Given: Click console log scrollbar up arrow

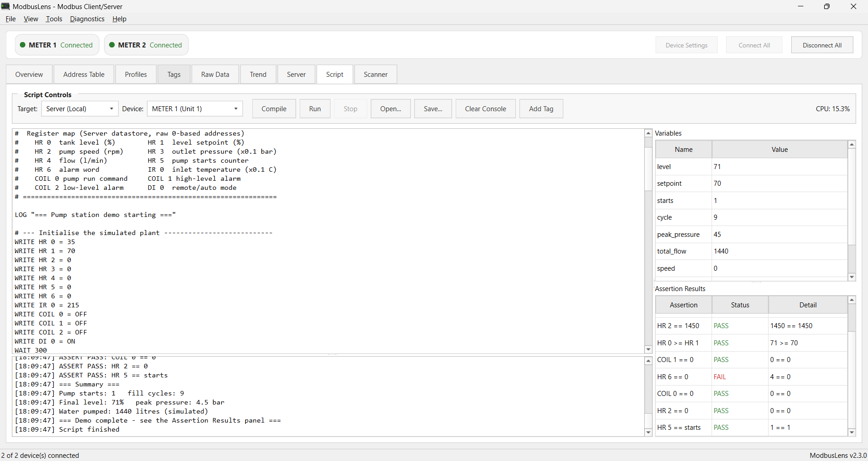Looking at the screenshot, I should click(x=648, y=361).
